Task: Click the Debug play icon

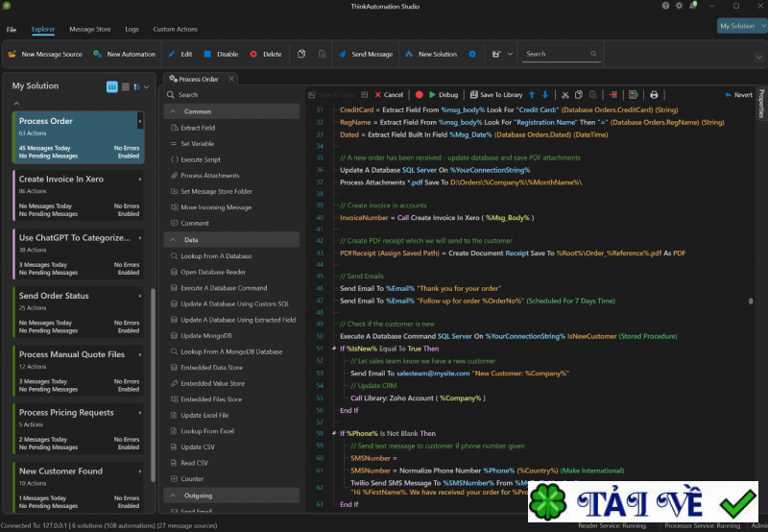Action: pos(432,95)
